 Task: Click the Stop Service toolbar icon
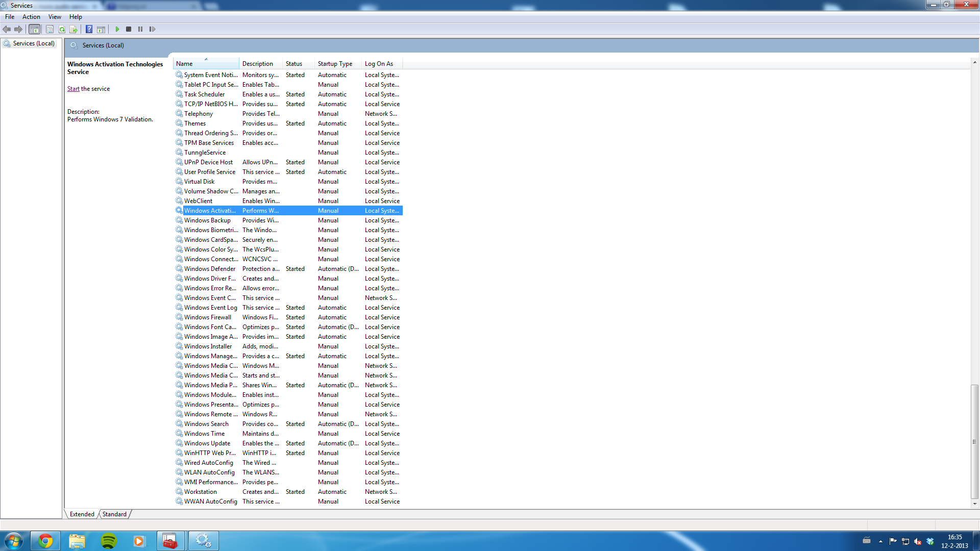pyautogui.click(x=129, y=29)
